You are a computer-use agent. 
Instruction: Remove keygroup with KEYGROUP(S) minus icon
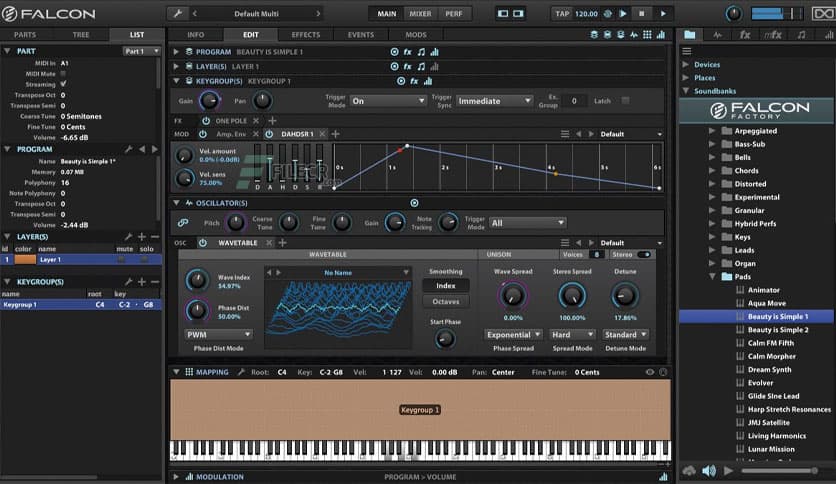(155, 281)
